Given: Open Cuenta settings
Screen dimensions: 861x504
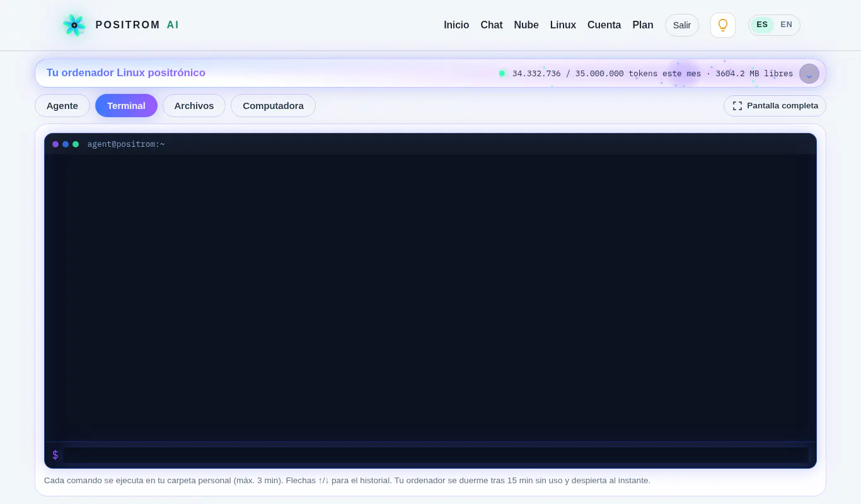Looking at the screenshot, I should (x=604, y=25).
